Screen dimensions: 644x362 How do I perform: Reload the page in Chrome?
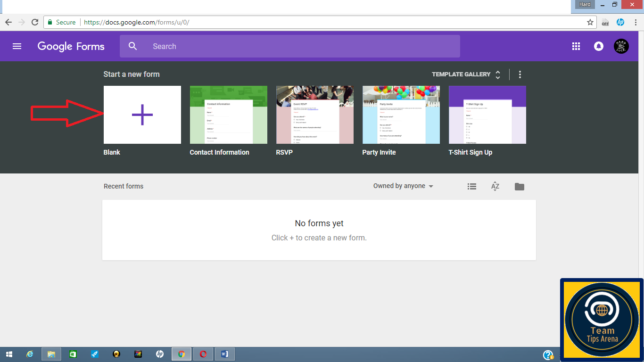pyautogui.click(x=34, y=22)
